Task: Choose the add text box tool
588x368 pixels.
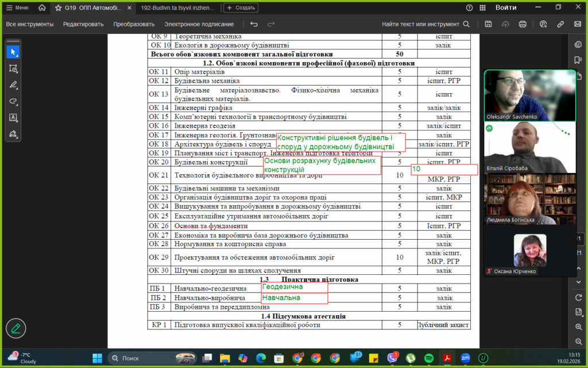Action: click(13, 117)
